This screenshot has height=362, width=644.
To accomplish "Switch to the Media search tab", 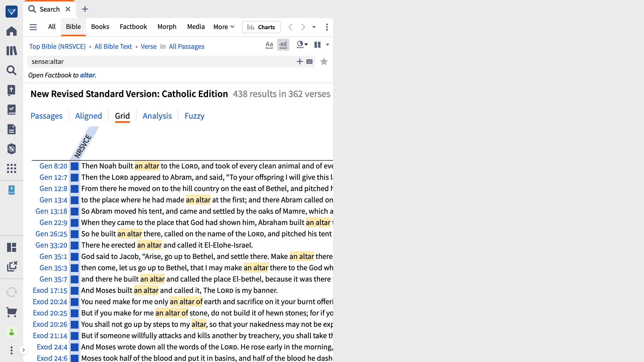I will tap(196, 27).
